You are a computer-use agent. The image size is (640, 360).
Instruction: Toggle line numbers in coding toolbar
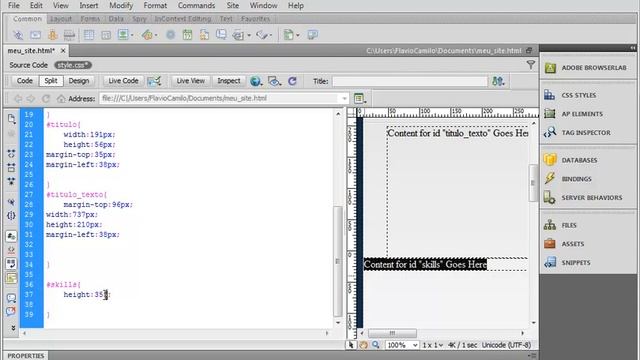point(11,236)
